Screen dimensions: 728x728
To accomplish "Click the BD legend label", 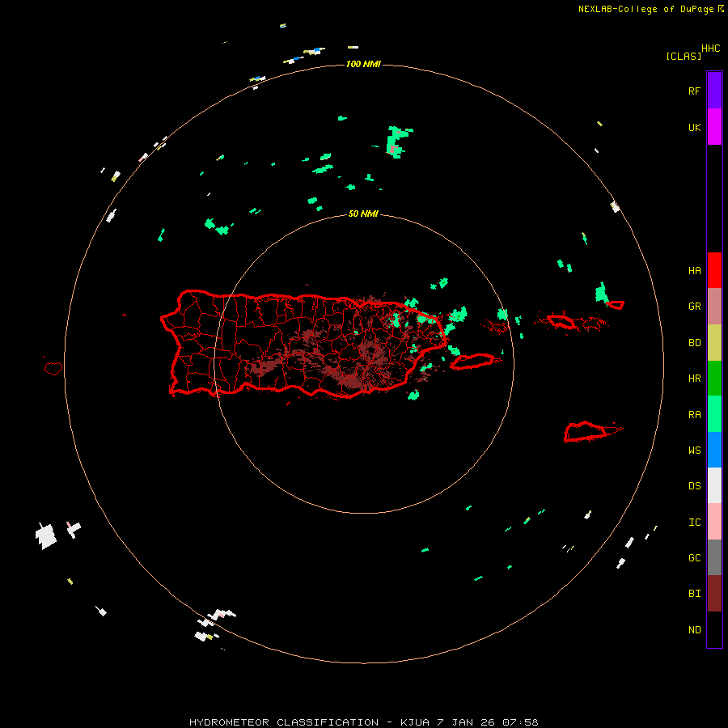I will click(x=694, y=343).
